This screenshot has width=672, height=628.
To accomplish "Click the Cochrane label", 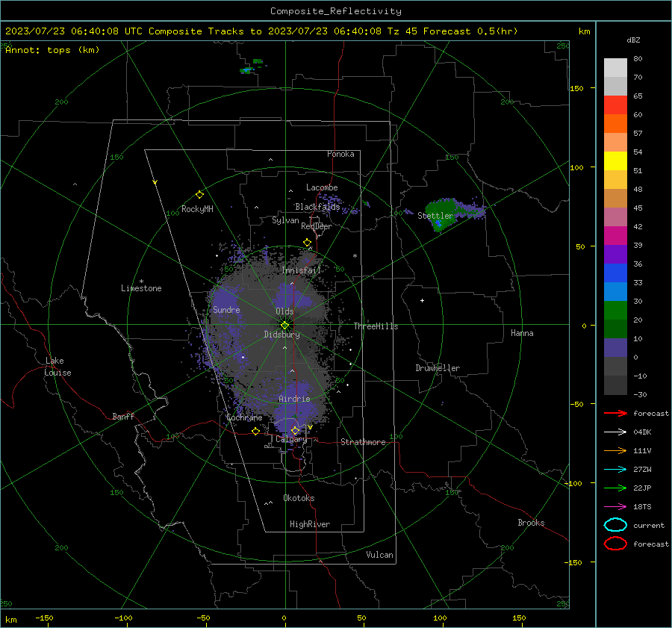I will (x=244, y=417).
